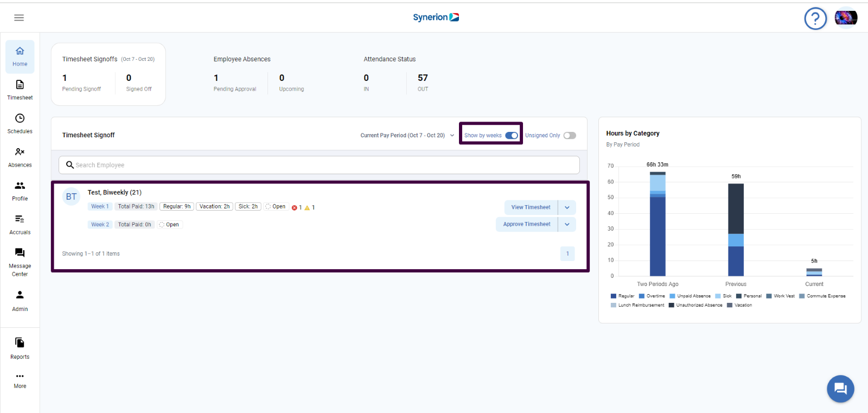Toggle the Lunch Reimbursement legend item

[x=637, y=305]
